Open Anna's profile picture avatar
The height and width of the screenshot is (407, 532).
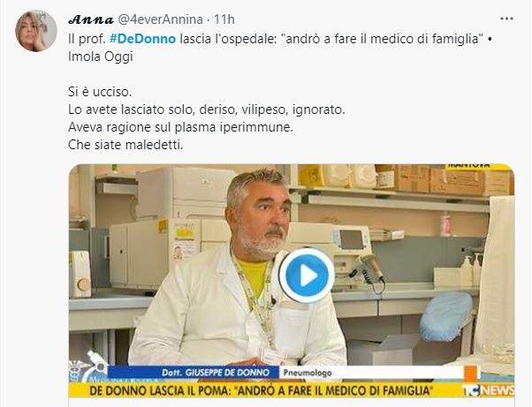pos(36,31)
